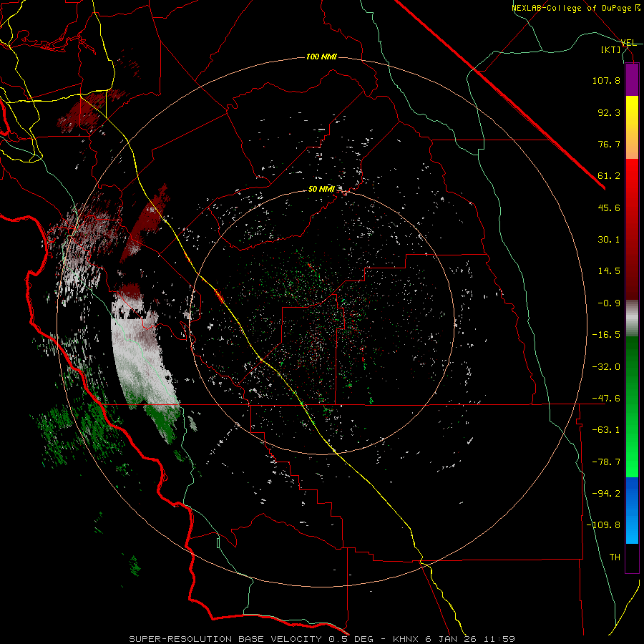Click the [KT] units label
The image size is (644, 644).
pos(611,49)
